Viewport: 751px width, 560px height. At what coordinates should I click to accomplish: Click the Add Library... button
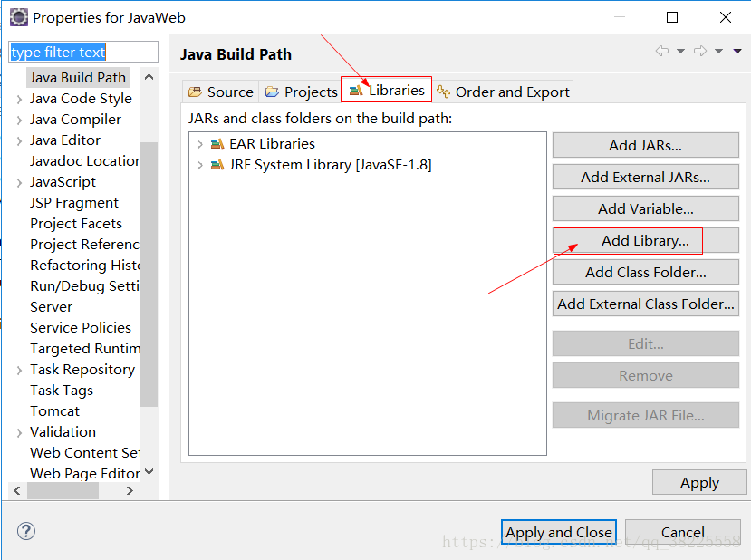point(646,240)
